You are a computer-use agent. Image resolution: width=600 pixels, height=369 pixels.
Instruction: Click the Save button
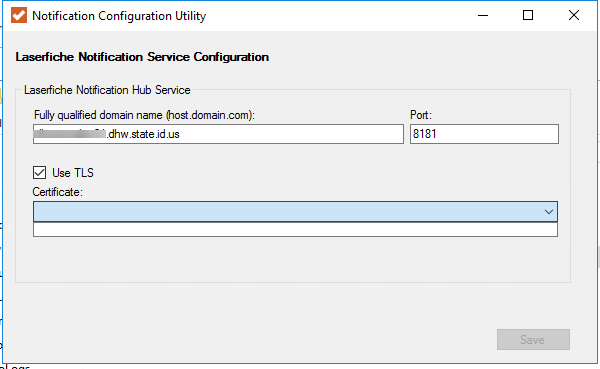(533, 340)
